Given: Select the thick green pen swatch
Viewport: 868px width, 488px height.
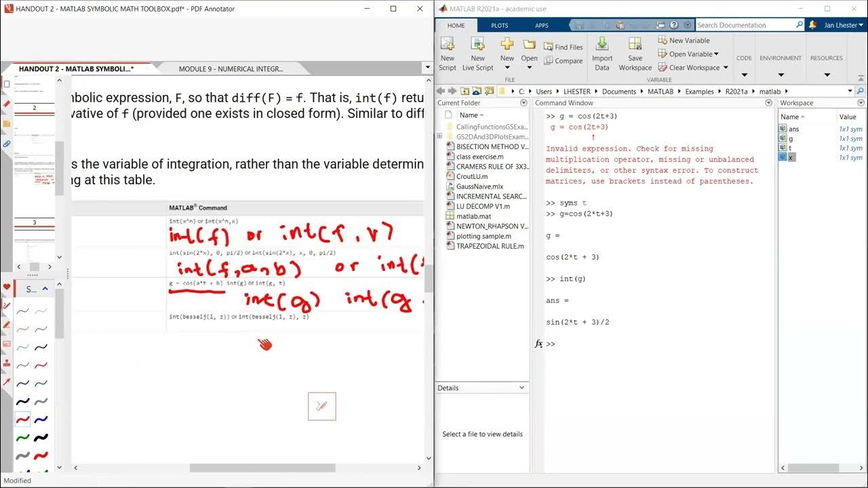Looking at the screenshot, I should click(23, 439).
